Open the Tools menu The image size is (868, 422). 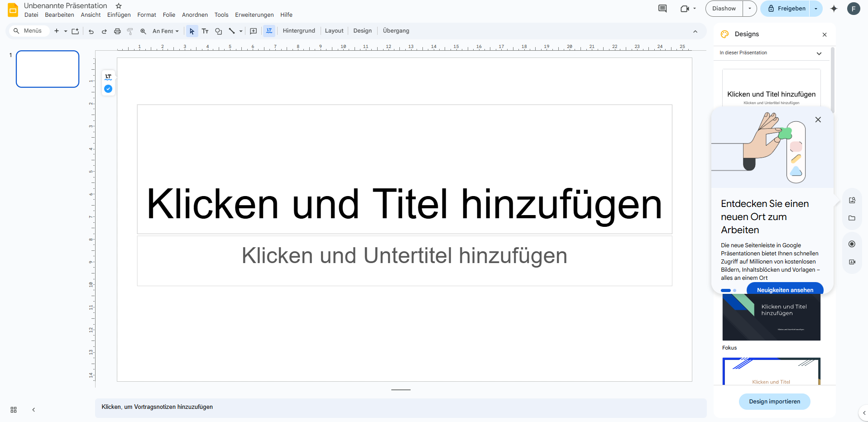tap(221, 15)
